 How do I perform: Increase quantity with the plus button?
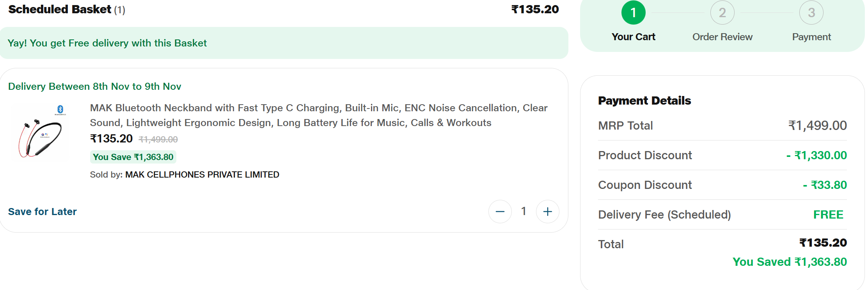click(547, 212)
